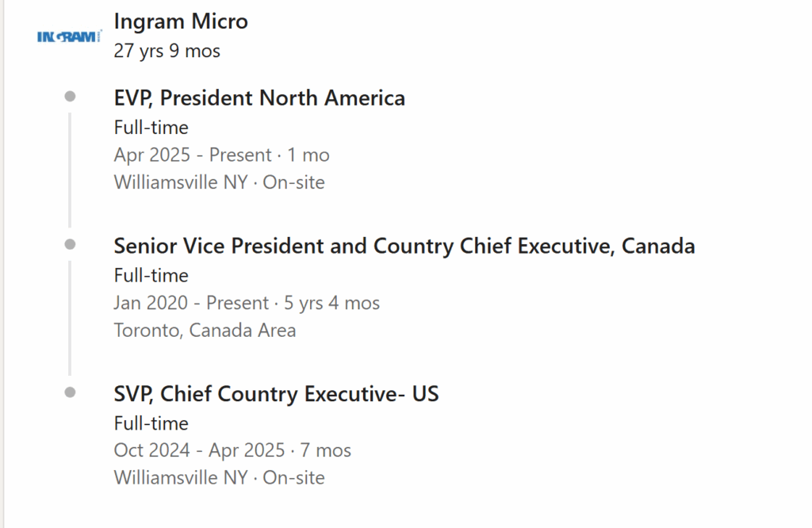Viewport: 812px width, 528px height.
Task: Click the timeline bullet beside SVP, Chief Country
Action: tap(70, 392)
